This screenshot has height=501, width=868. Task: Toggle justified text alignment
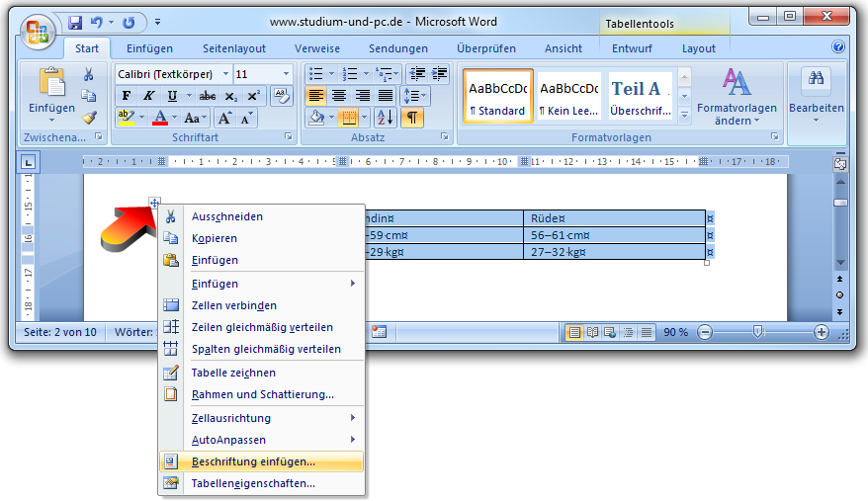[x=386, y=96]
